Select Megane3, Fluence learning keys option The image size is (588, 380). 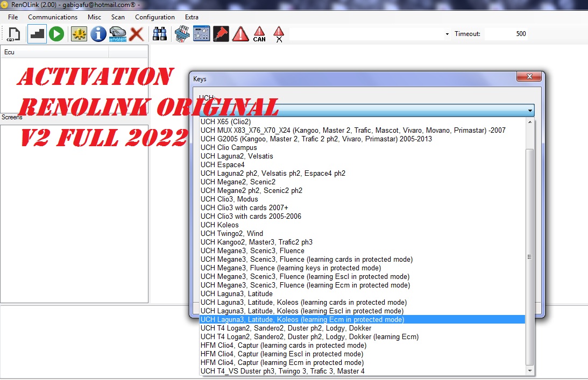[x=362, y=268]
